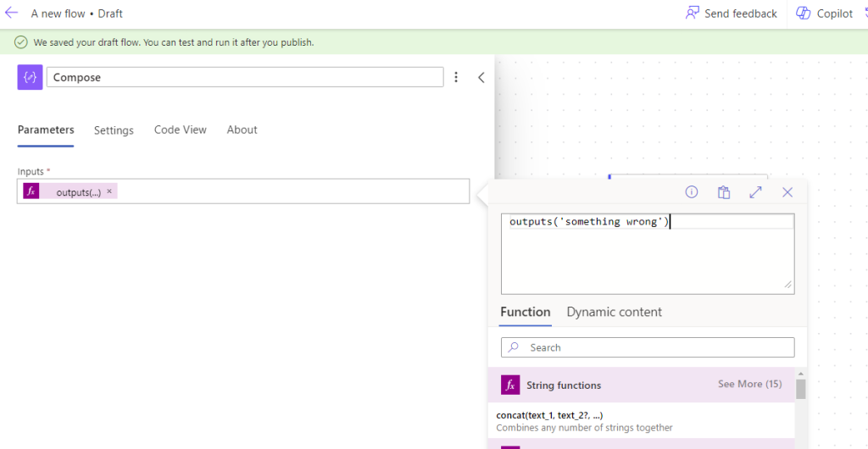
Task: Click the function list scrollbar thumb
Action: (800, 389)
